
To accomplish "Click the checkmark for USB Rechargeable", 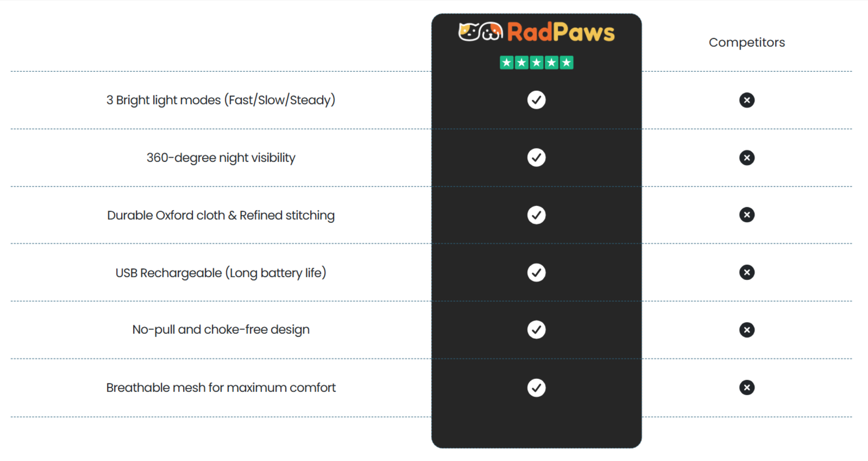I will click(x=536, y=272).
